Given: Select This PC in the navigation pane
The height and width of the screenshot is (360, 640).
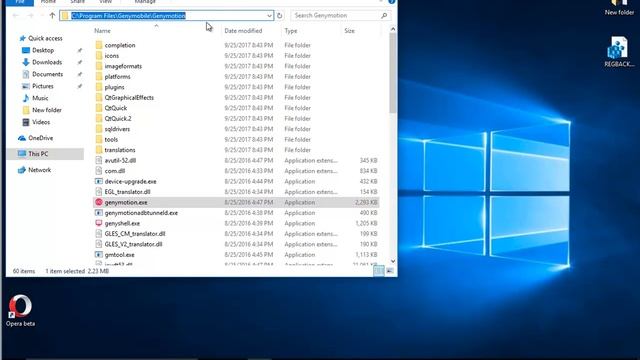Looking at the screenshot, I should [38, 154].
